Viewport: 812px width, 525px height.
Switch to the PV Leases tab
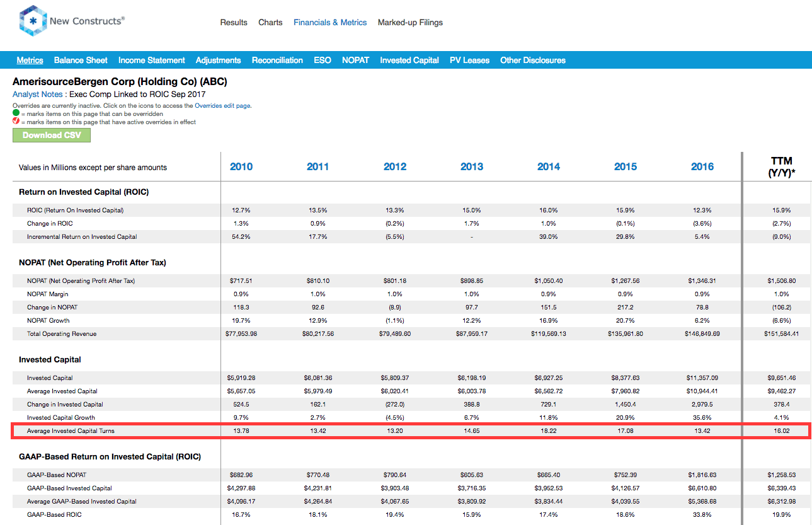[469, 60]
